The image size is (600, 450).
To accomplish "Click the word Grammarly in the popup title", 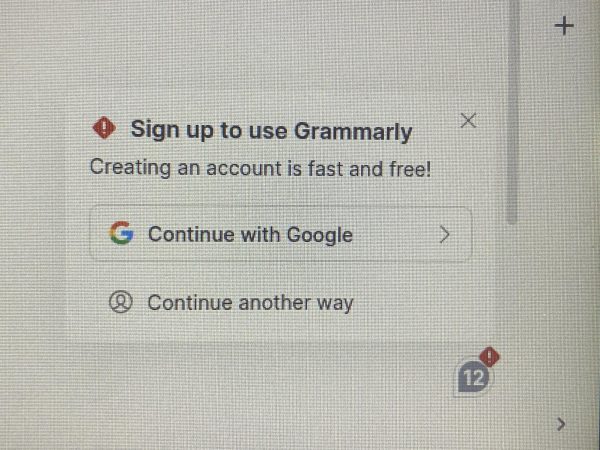I will [x=353, y=132].
